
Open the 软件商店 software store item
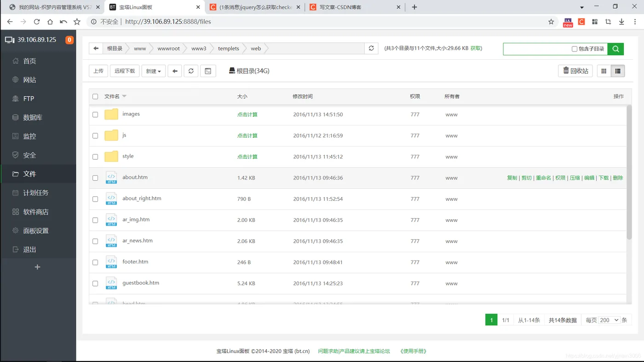[38, 212]
